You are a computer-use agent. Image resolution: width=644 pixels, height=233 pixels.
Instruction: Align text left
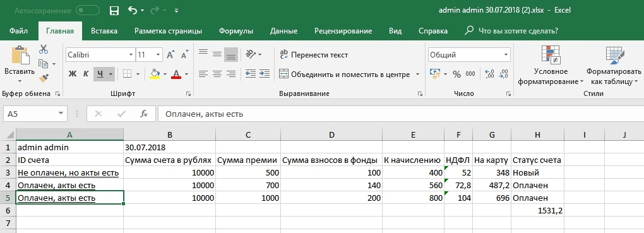(x=203, y=75)
